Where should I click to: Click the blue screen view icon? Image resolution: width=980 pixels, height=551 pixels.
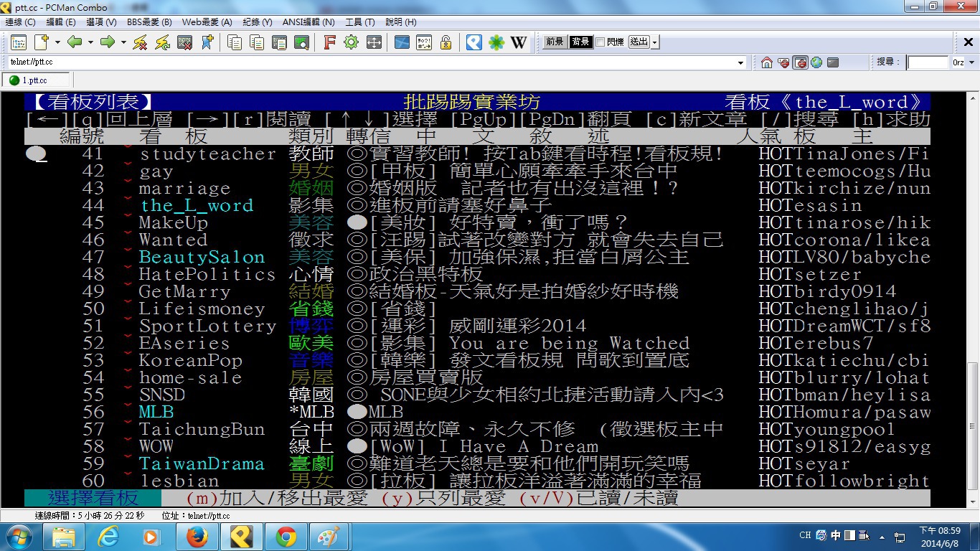pyautogui.click(x=402, y=42)
